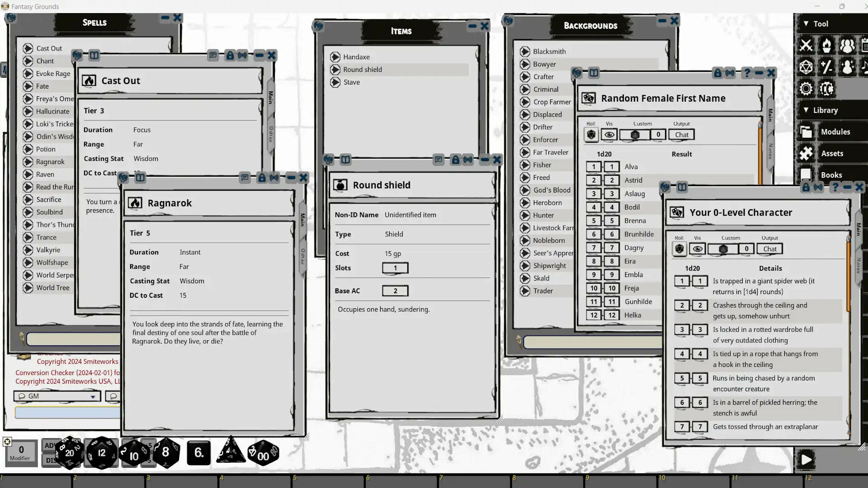Open the Party sheet group icon
The height and width of the screenshot is (488, 868).
pyautogui.click(x=848, y=45)
